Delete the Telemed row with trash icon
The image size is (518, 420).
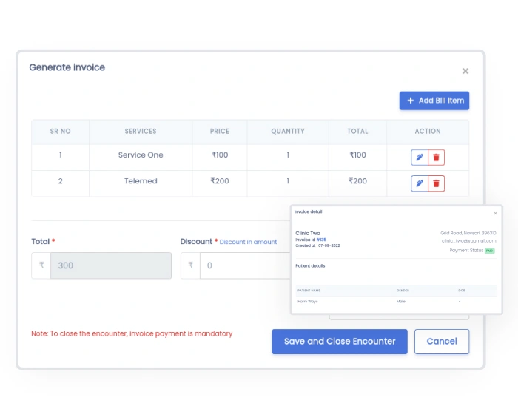point(437,183)
